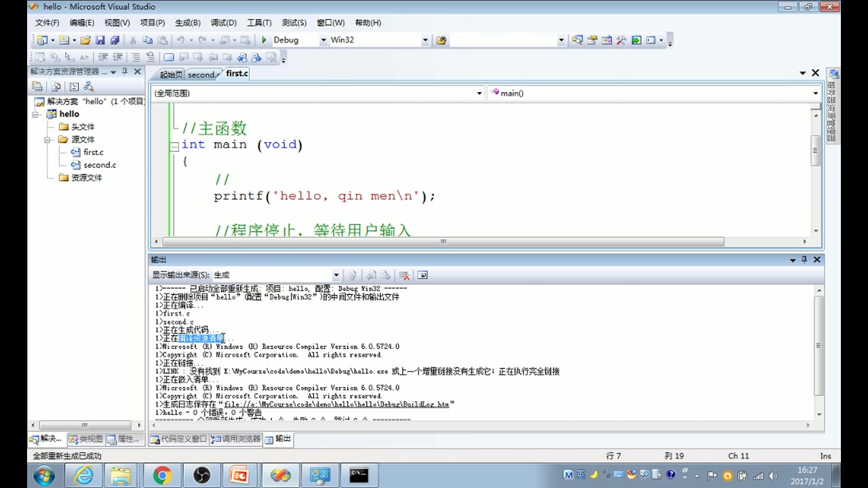
Task: Click the Undo arrow icon
Action: pyautogui.click(x=181, y=40)
